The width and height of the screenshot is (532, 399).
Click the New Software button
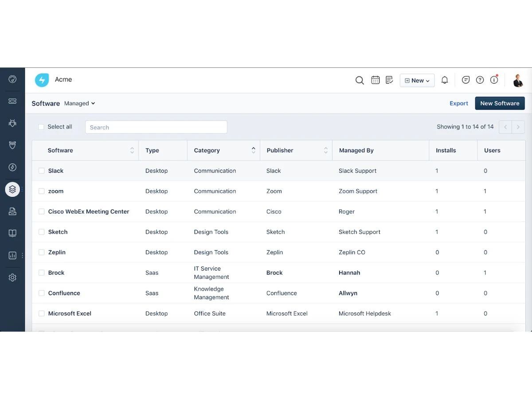click(x=500, y=103)
